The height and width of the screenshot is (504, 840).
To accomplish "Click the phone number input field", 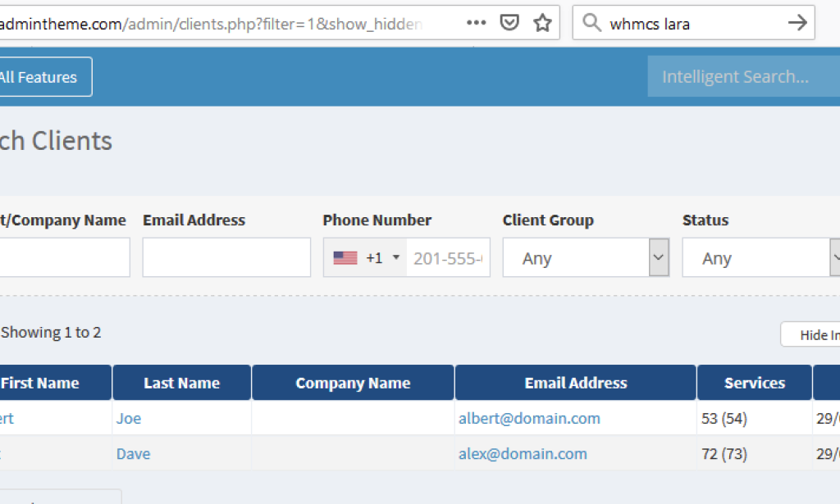I will (448, 257).
